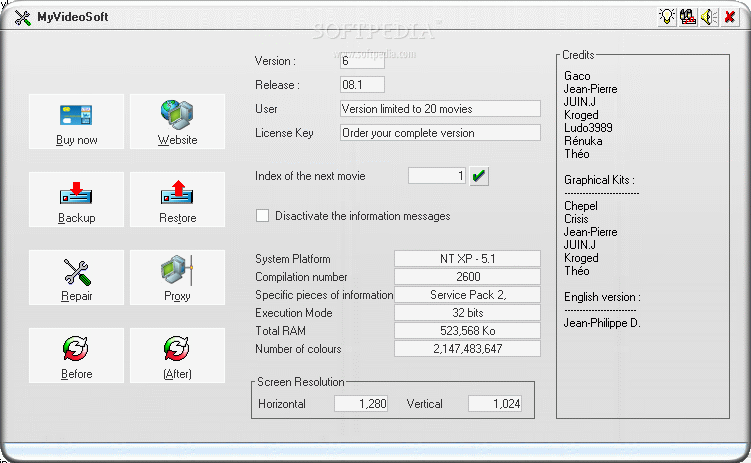Select the System Platform value NT XP - 5.1
Image resolution: width=751 pixels, height=463 pixels.
(467, 259)
